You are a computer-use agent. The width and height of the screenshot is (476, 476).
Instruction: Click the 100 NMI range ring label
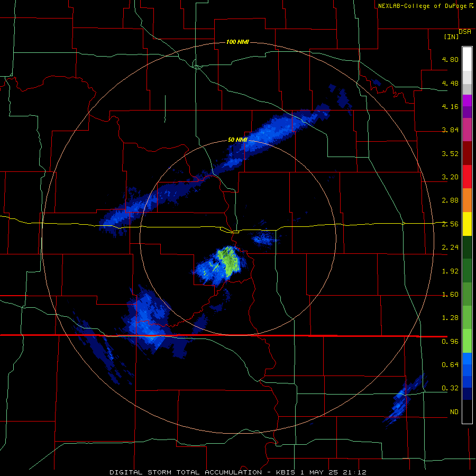coord(237,42)
